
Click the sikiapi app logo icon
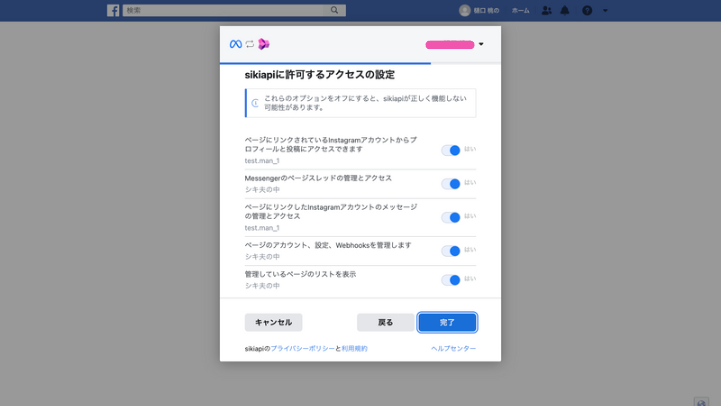pyautogui.click(x=264, y=44)
